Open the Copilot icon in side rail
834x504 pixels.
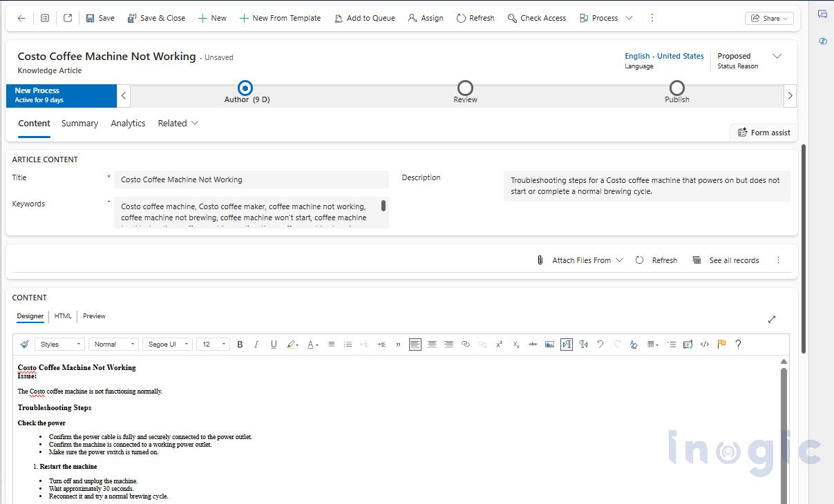(822, 41)
